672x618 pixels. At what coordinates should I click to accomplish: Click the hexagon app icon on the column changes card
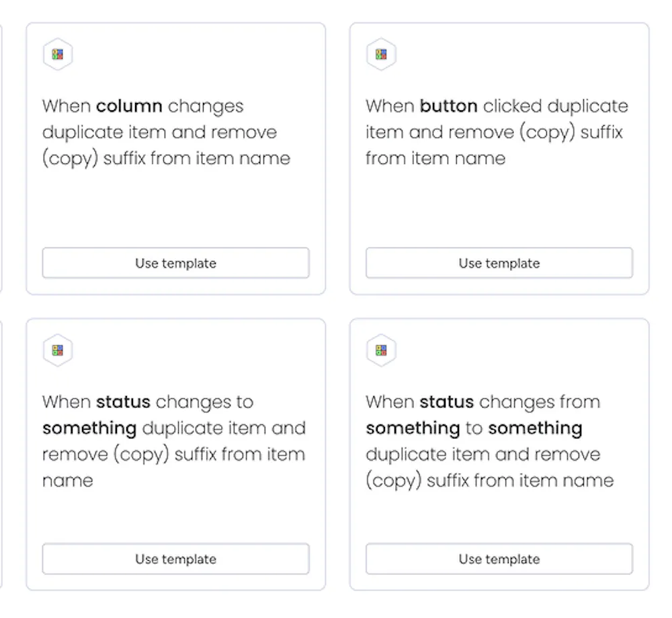[x=58, y=55]
